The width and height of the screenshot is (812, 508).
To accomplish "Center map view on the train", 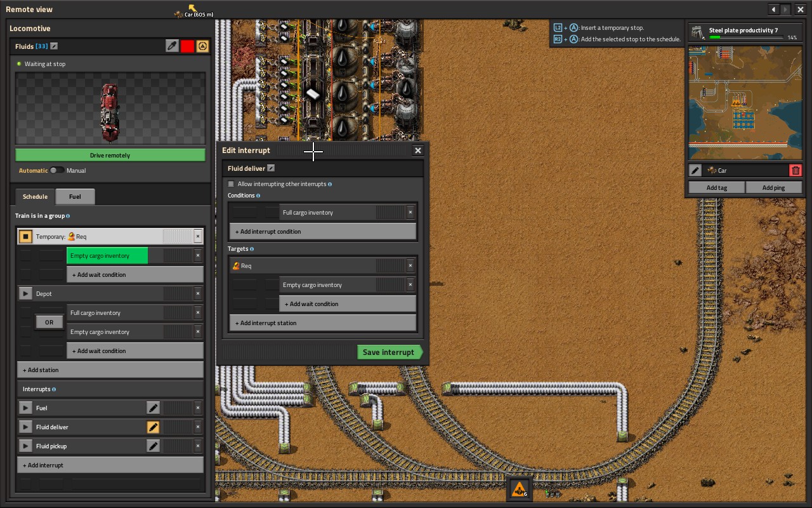I will [x=202, y=46].
